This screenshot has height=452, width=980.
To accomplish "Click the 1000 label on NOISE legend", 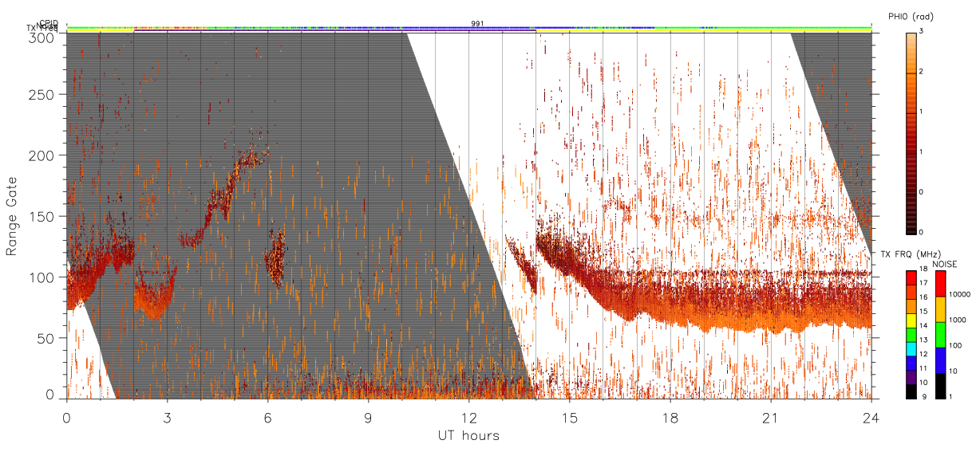I will click(958, 321).
